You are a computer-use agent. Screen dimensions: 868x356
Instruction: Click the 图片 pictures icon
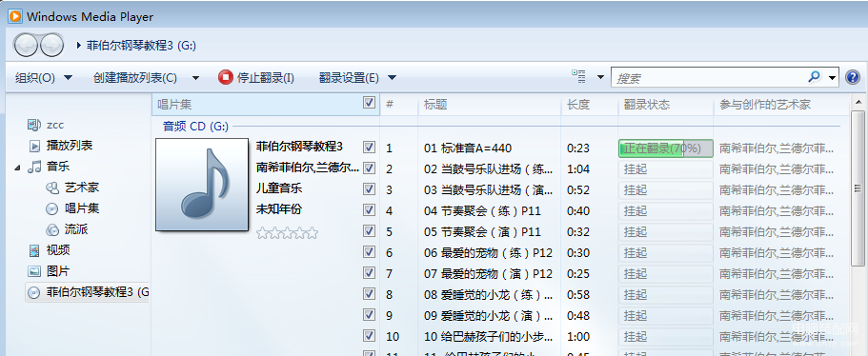pos(34,271)
